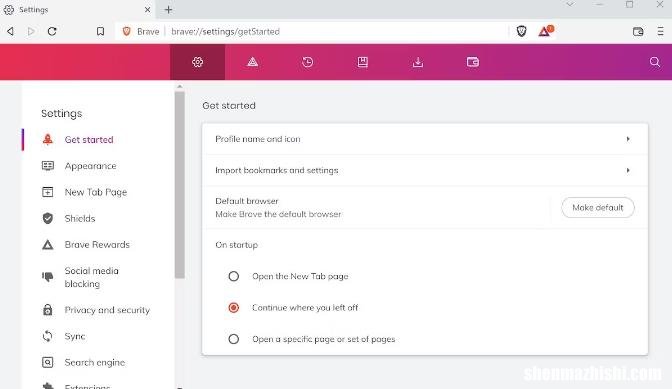
Task: Open History clock icon in the top bar
Action: [307, 62]
